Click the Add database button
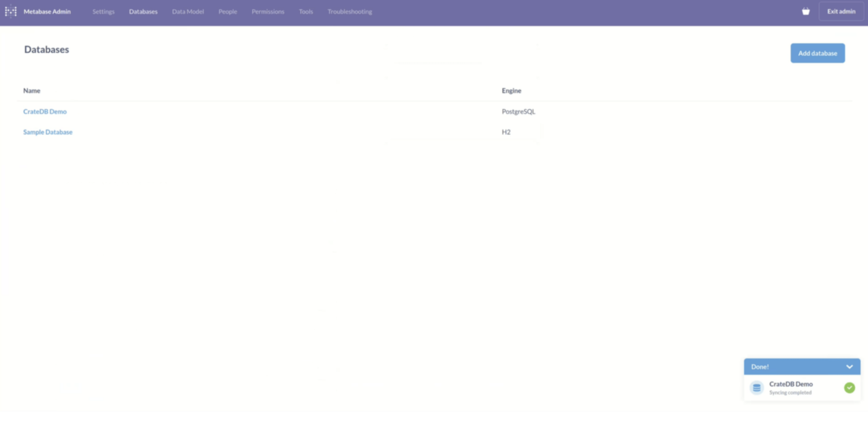 (x=818, y=53)
